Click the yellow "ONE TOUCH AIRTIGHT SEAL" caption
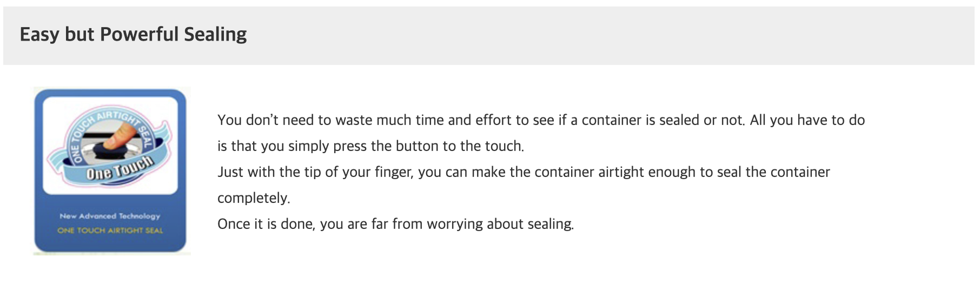This screenshot has width=980, height=289. point(110,231)
